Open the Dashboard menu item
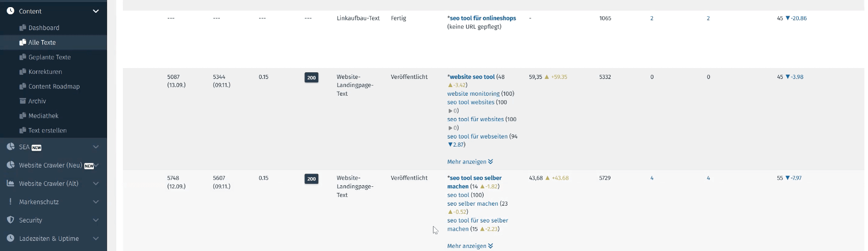The width and height of the screenshot is (868, 251). (x=43, y=28)
